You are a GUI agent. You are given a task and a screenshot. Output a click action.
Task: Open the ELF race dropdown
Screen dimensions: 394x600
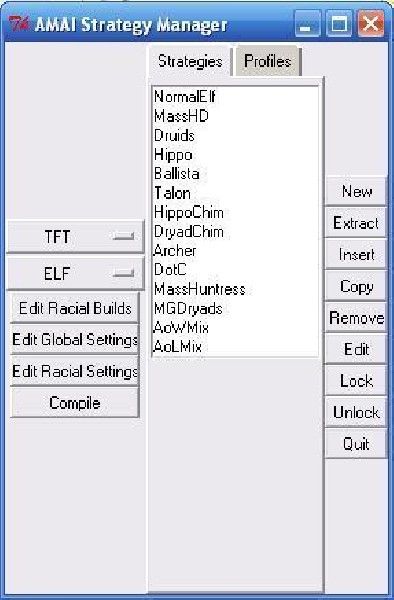75,273
